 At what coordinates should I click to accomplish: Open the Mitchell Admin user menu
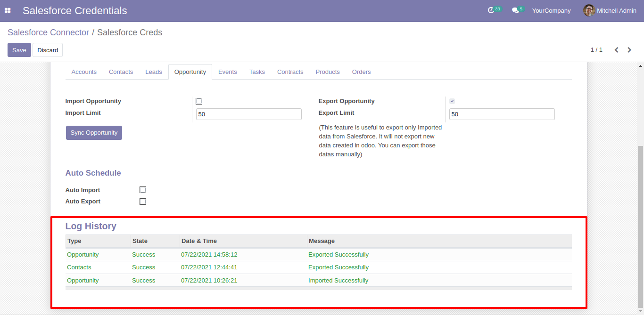point(610,10)
